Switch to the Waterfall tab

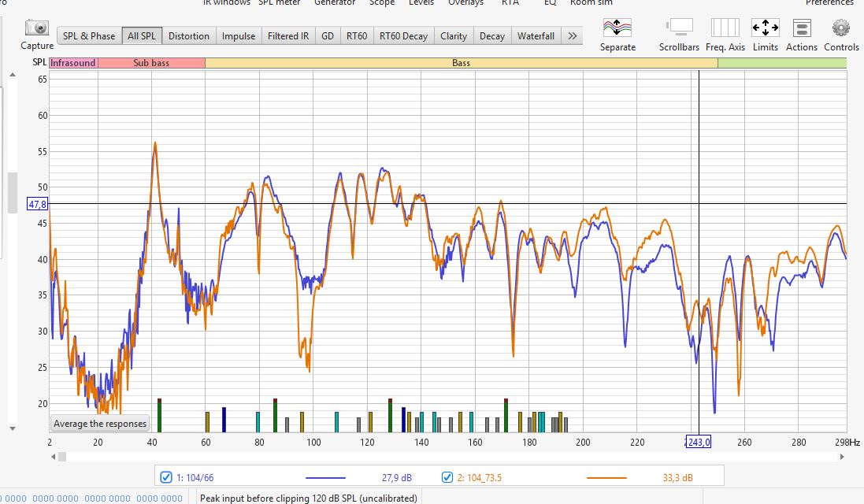point(536,35)
